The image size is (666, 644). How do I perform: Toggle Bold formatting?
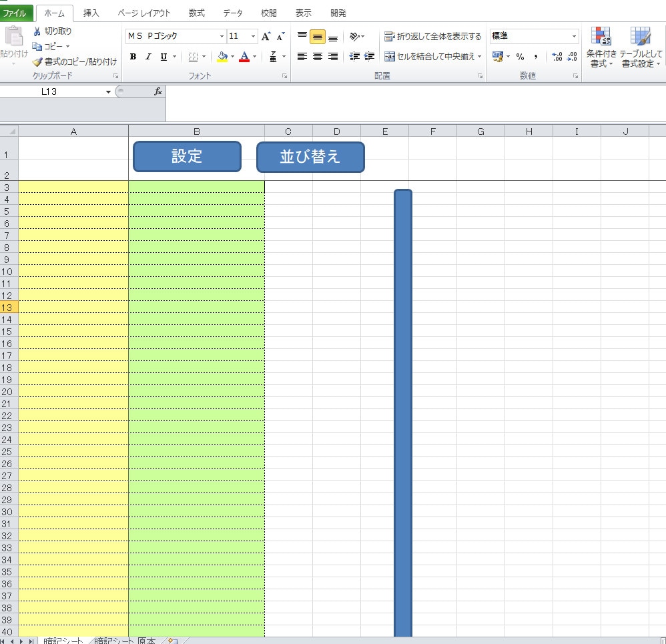(133, 57)
